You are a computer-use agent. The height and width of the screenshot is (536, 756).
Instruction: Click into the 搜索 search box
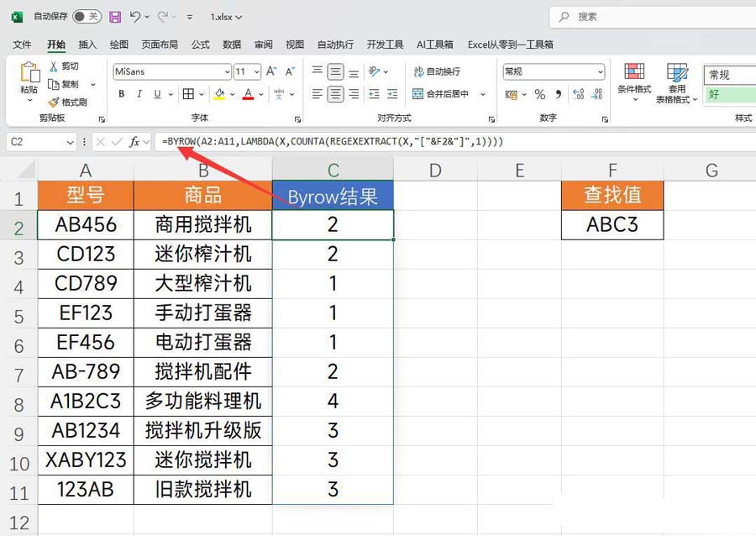(653, 17)
